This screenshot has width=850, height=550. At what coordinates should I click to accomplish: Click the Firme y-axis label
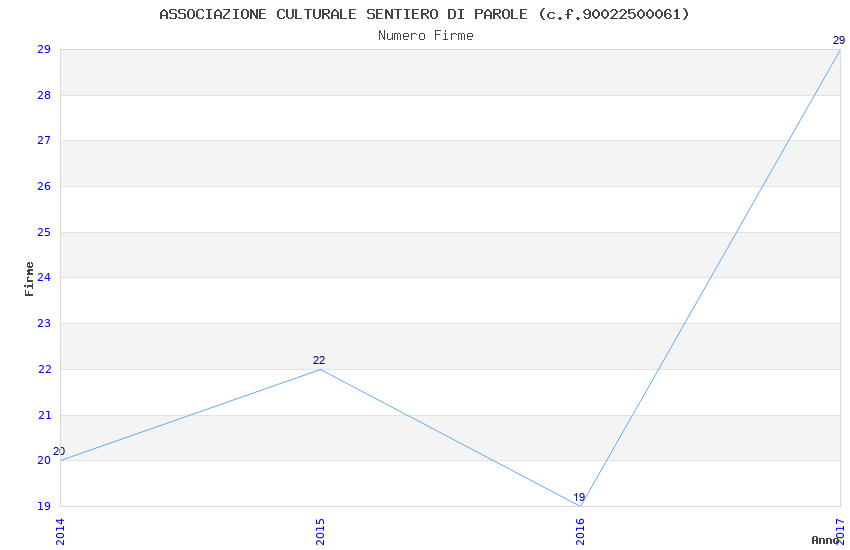coord(29,279)
